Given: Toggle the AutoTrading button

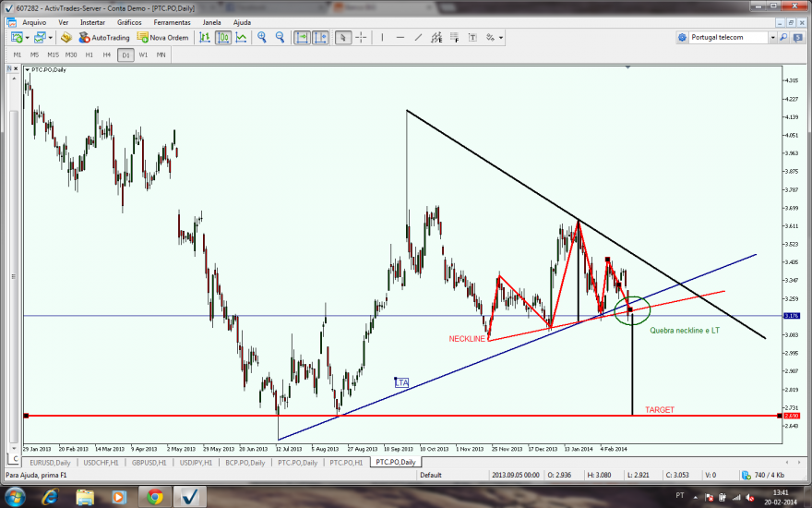Looking at the screenshot, I should tap(104, 37).
